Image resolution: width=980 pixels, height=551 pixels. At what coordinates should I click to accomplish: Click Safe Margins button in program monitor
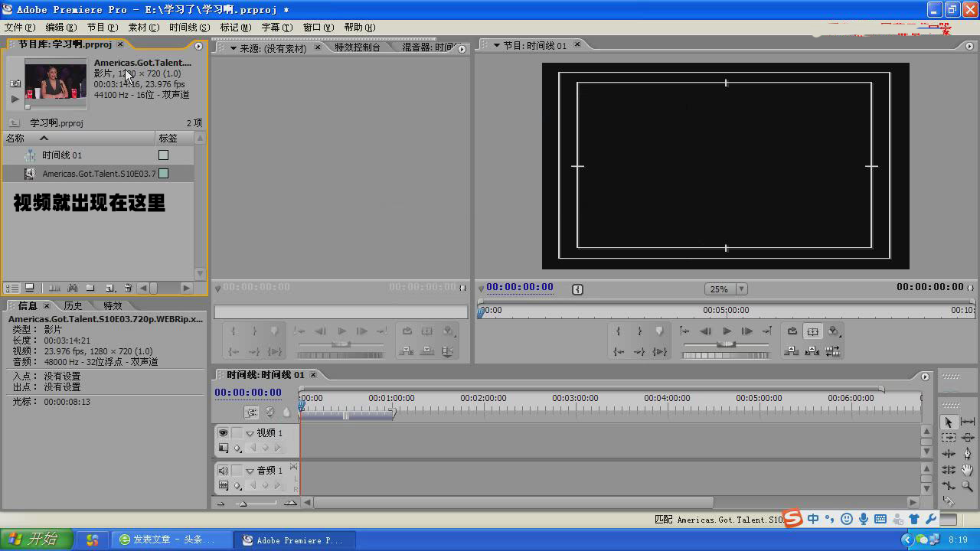point(812,331)
